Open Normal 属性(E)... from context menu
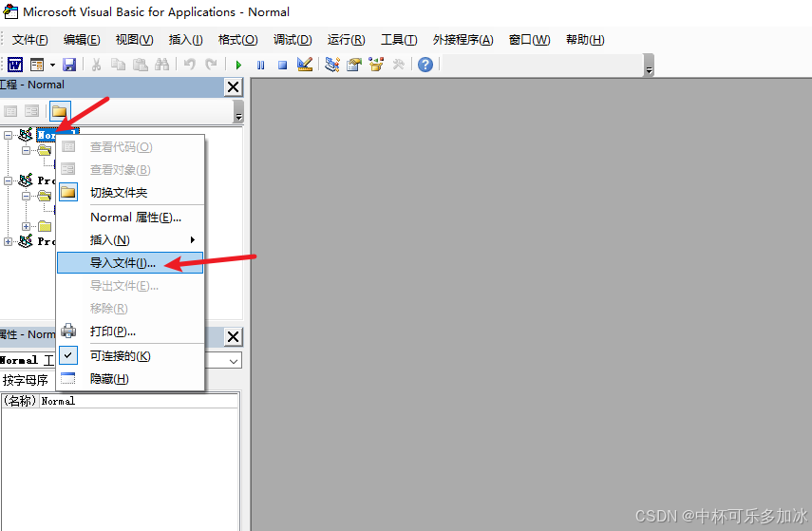The width and height of the screenshot is (812, 531). 130,218
